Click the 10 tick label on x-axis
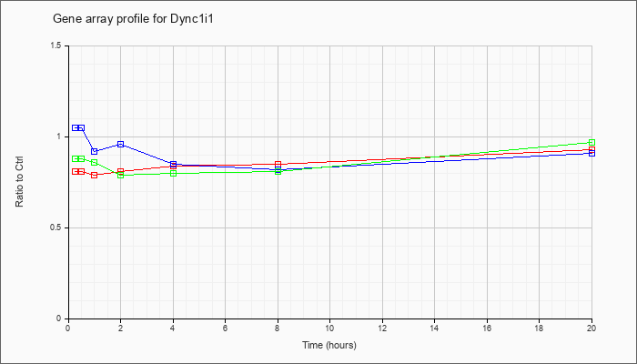 pyautogui.click(x=329, y=328)
